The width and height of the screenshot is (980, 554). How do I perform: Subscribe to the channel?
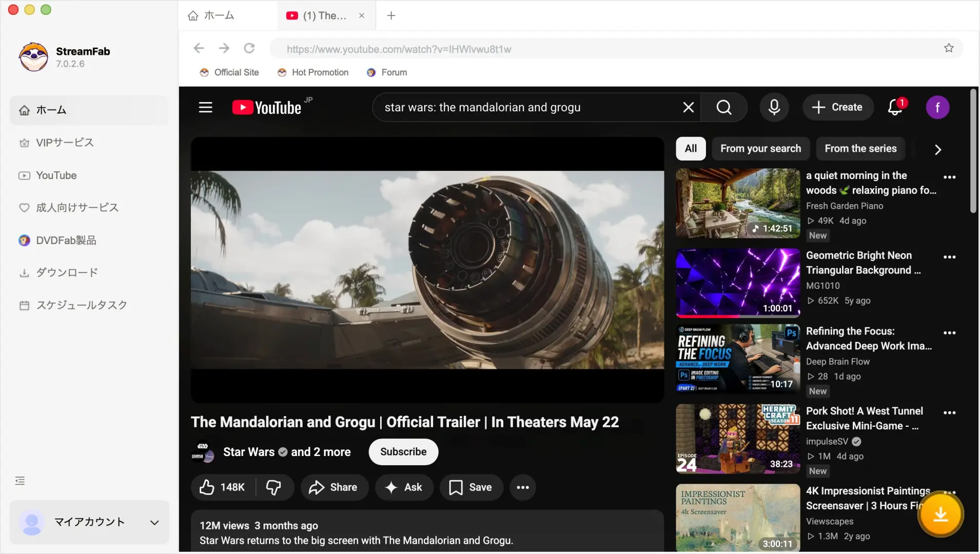tap(403, 452)
